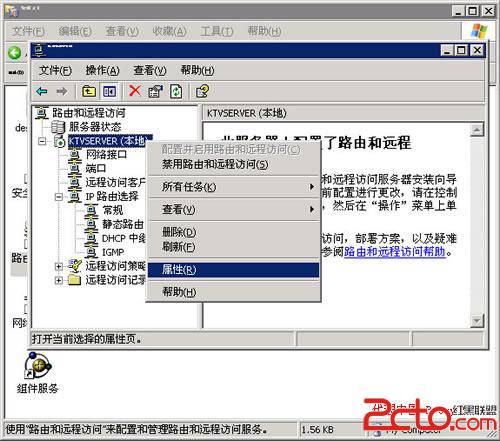The image size is (500, 441).
Task: Open the 操作(A) menu
Action: pos(102,70)
